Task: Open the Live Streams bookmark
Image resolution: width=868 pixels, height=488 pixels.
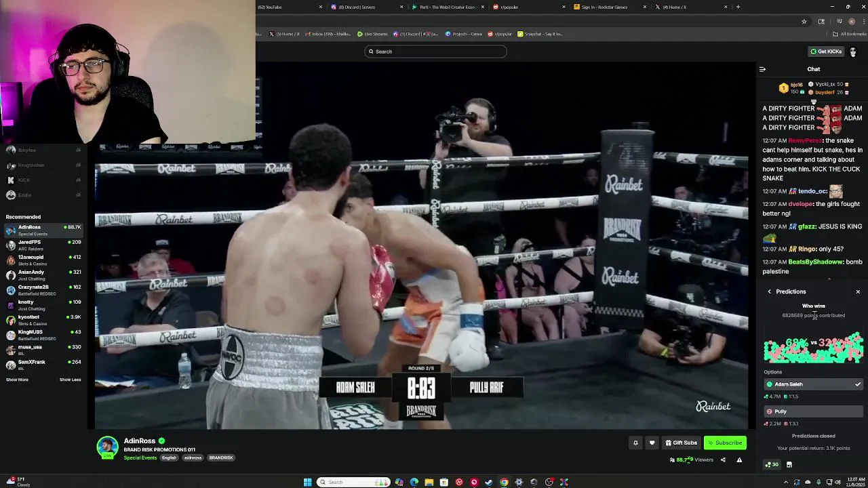Action: (x=373, y=34)
